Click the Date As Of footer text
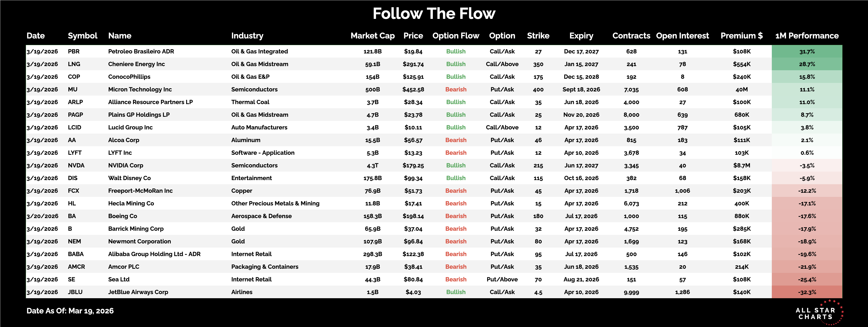Screen dimensions: 868x327 (x=70, y=311)
